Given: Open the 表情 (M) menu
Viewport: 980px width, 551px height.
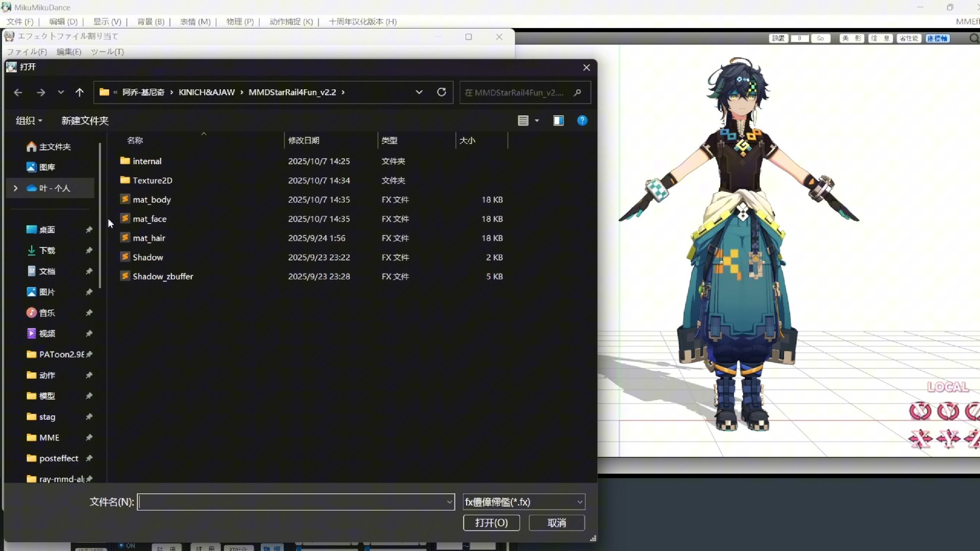Looking at the screenshot, I should [195, 21].
